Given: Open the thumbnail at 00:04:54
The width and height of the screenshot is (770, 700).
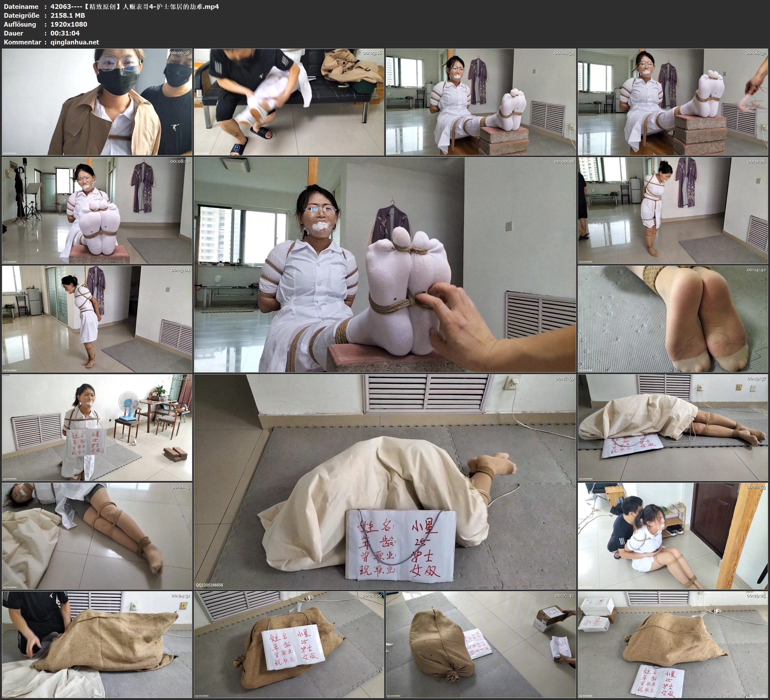Looking at the screenshot, I should 481,102.
